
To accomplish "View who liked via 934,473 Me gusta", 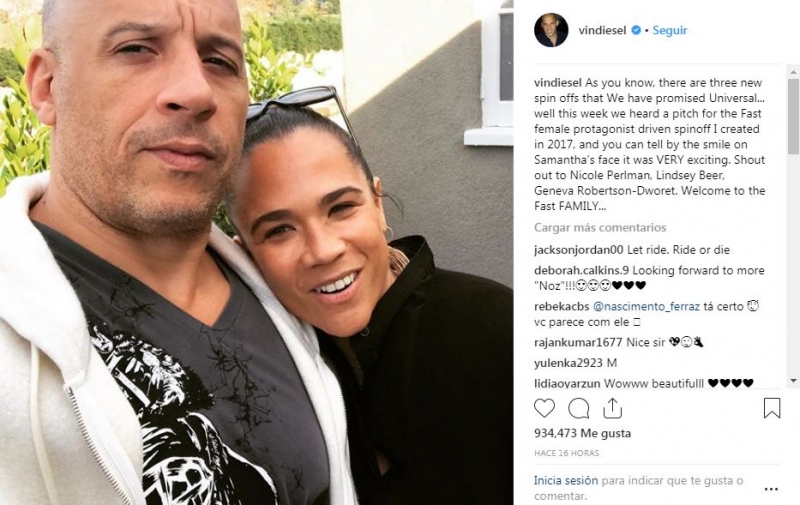I will (x=582, y=433).
